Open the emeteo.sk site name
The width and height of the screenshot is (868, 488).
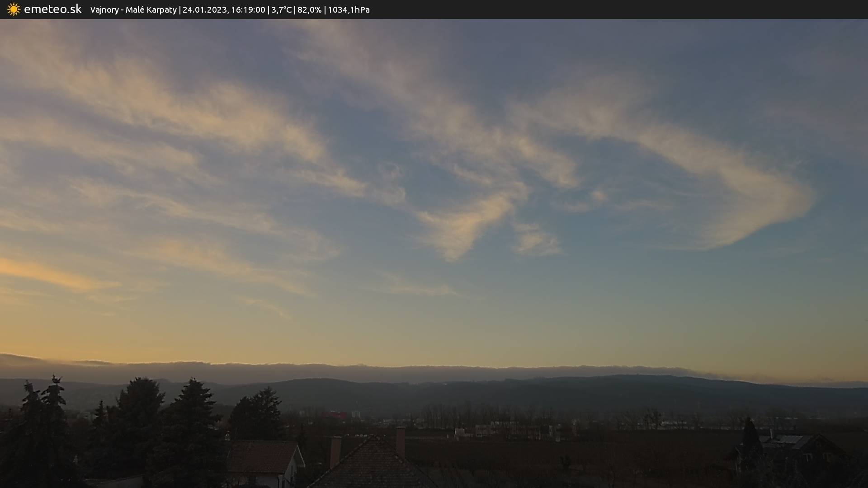53,9
